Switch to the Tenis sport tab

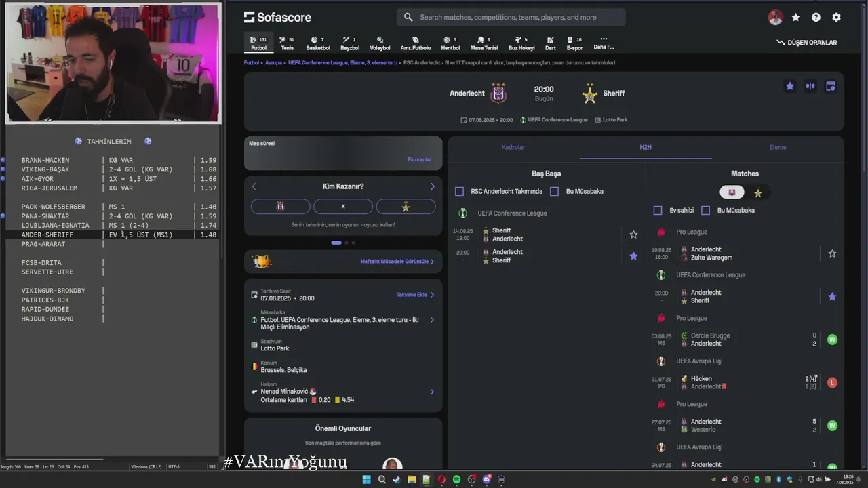pyautogui.click(x=287, y=43)
